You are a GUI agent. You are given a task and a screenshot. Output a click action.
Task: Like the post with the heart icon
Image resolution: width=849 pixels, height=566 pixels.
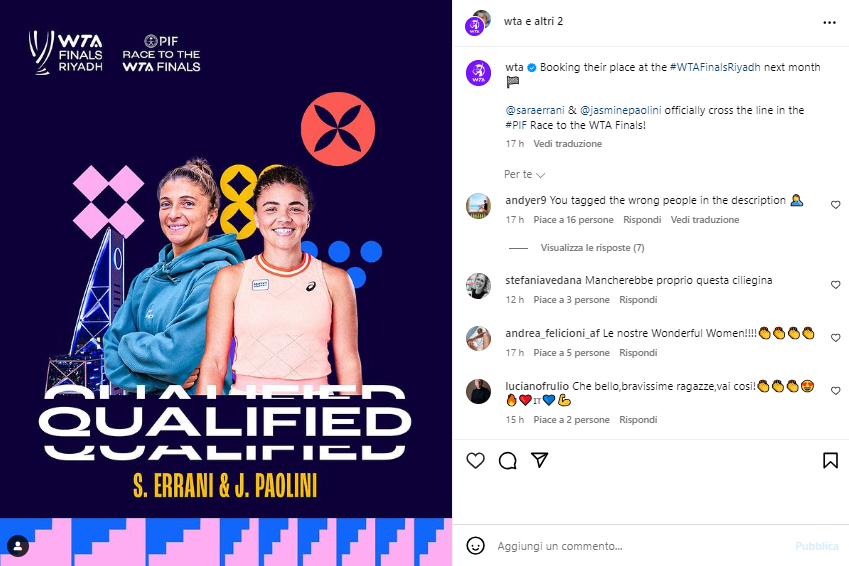(475, 460)
